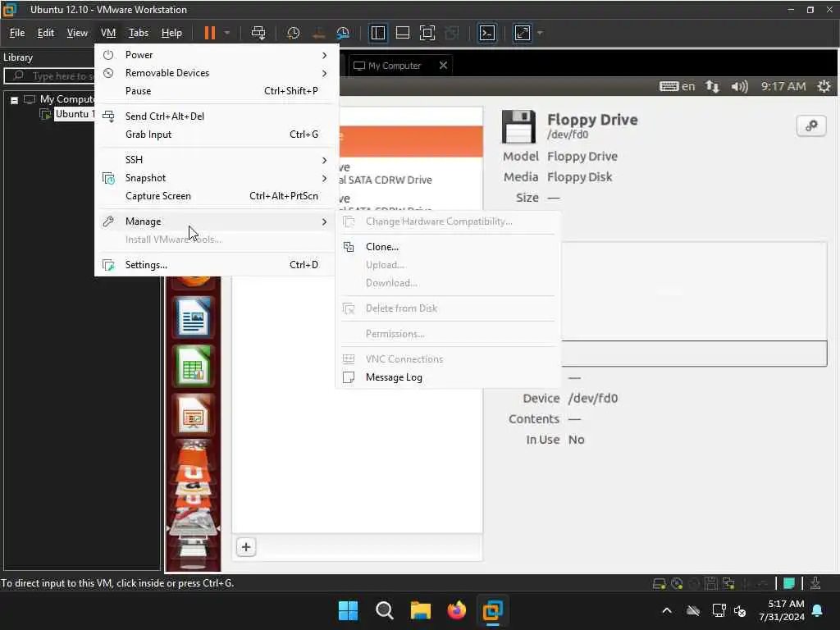840x630 pixels.
Task: Click the 9:17 AM clock in the Ubuntu panel
Action: click(x=783, y=86)
